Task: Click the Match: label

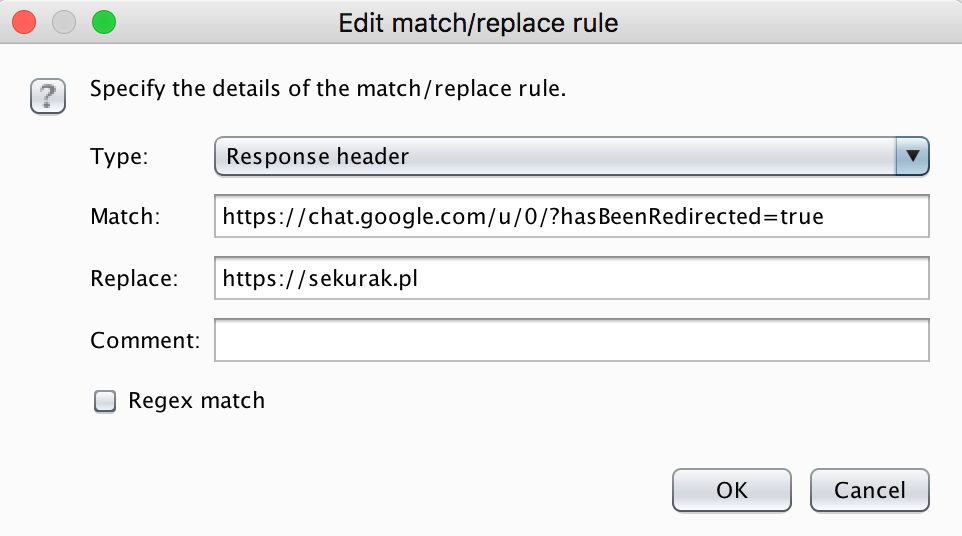Action: click(125, 216)
